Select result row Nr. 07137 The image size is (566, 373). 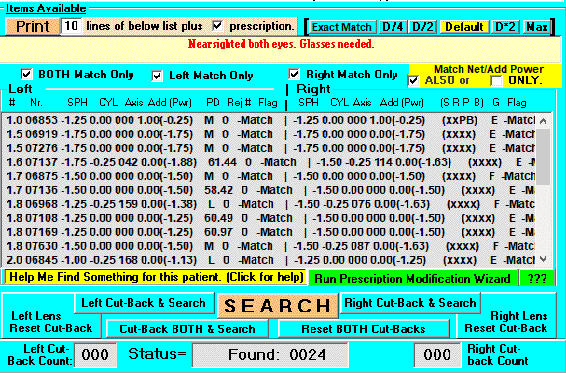269,162
